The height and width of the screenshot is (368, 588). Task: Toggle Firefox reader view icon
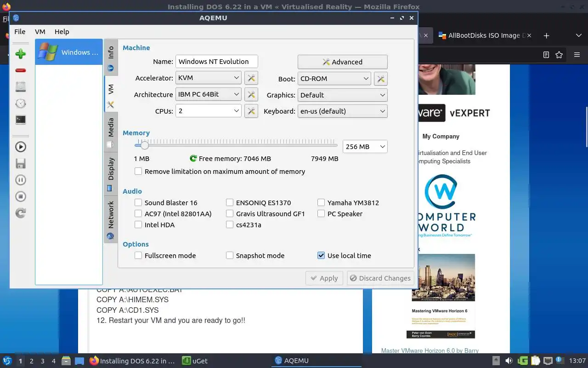(546, 55)
